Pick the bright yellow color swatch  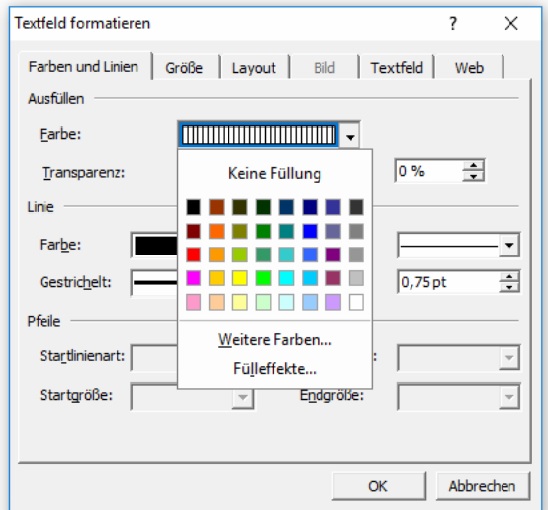coord(240,278)
